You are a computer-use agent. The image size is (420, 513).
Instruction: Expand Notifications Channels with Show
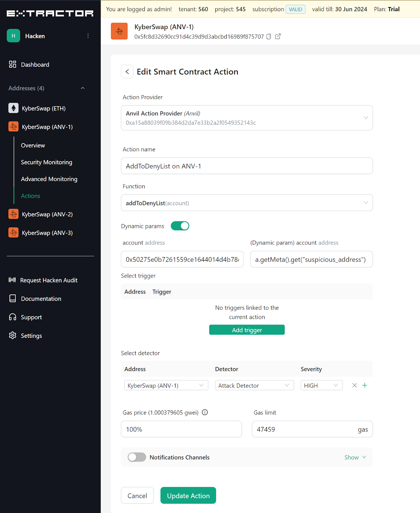tap(355, 457)
